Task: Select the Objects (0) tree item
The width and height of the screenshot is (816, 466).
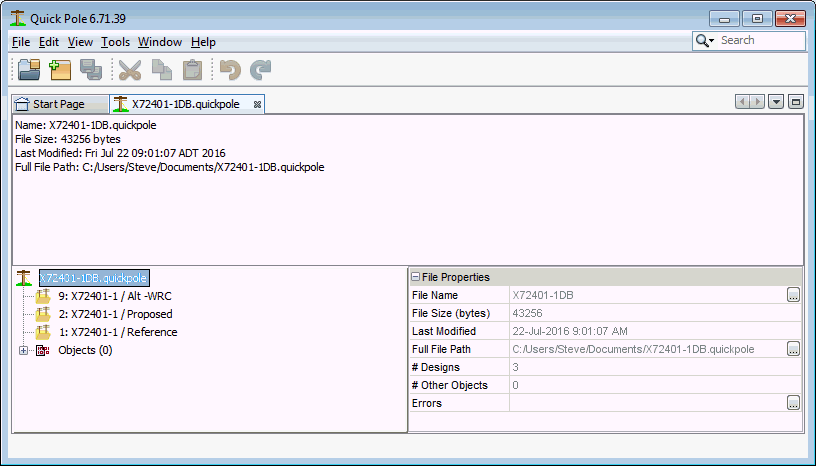Action: 85,350
